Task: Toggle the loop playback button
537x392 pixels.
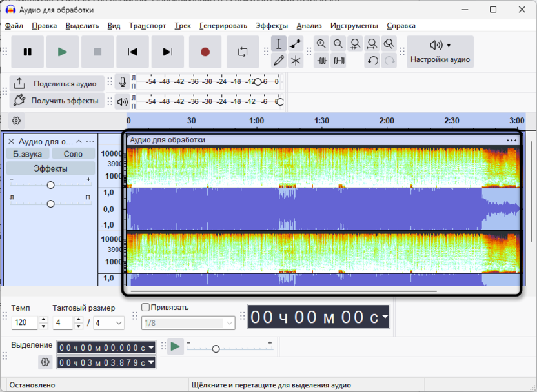Action: pos(243,52)
